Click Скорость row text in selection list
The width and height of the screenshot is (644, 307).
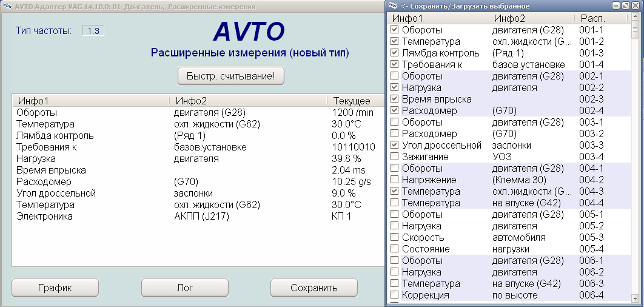click(x=423, y=237)
